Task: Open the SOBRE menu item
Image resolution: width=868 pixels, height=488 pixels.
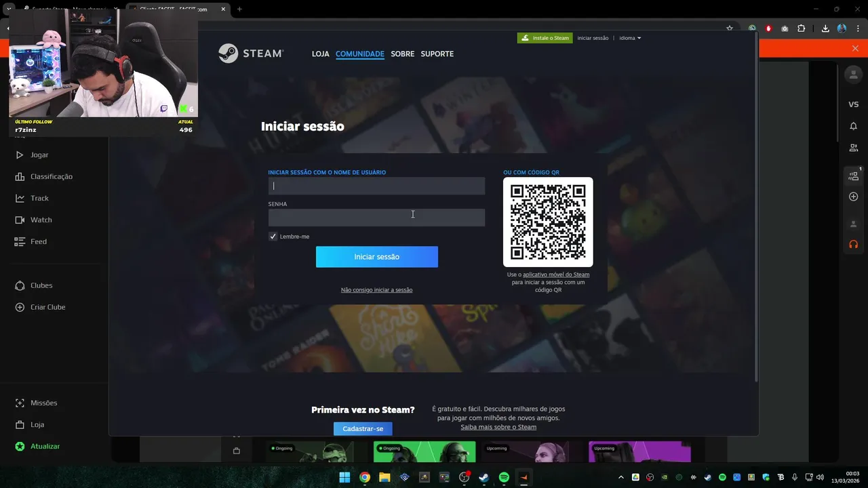Action: click(402, 54)
